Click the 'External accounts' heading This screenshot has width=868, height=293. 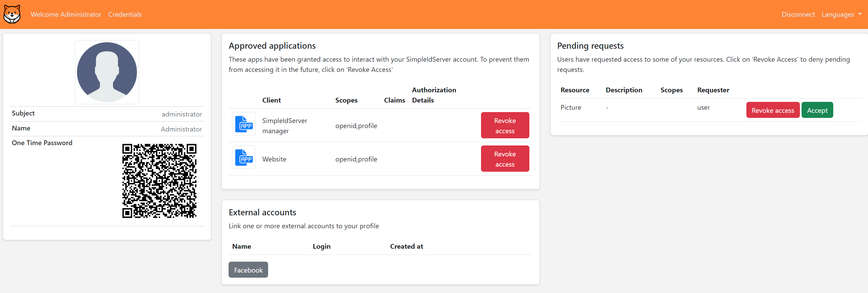[x=263, y=212]
